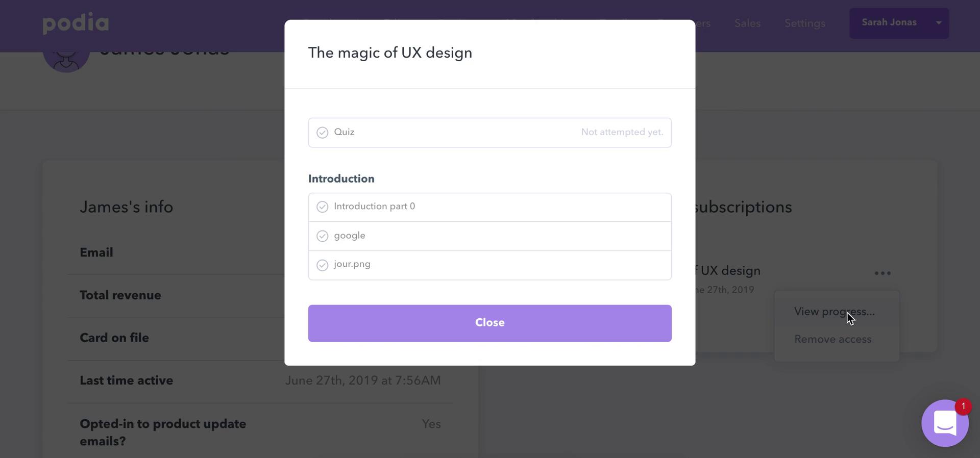Viewport: 980px width, 458px height.
Task: Go to the Sales navigation link
Action: (747, 23)
